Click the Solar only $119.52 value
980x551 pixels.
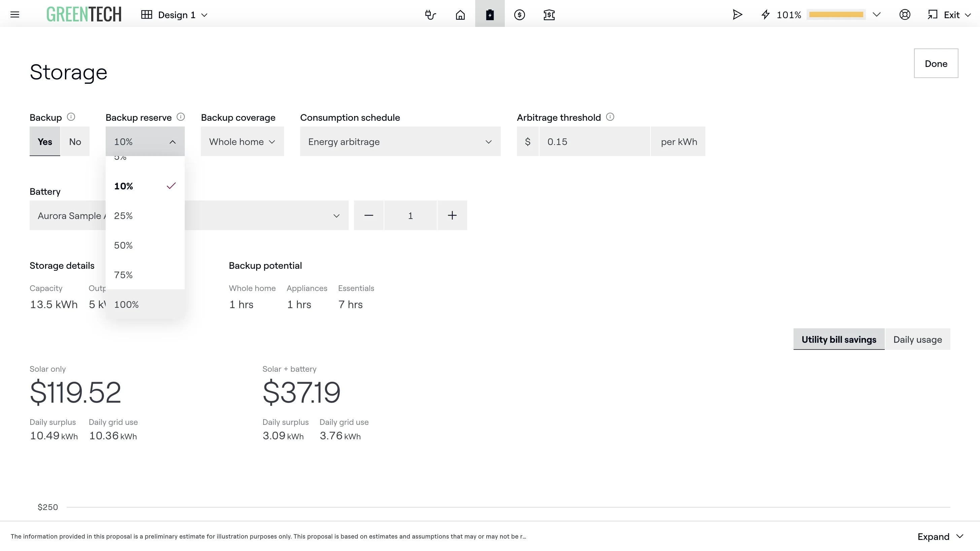pos(75,392)
